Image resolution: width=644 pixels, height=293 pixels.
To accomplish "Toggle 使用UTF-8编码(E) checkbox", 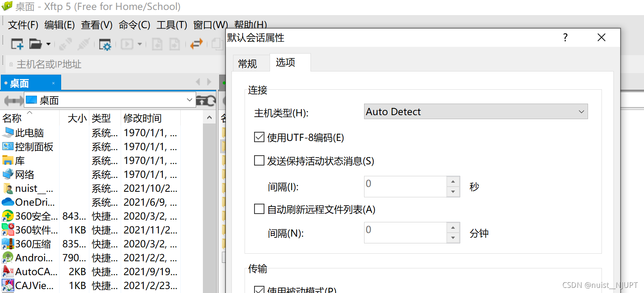I will point(259,137).
